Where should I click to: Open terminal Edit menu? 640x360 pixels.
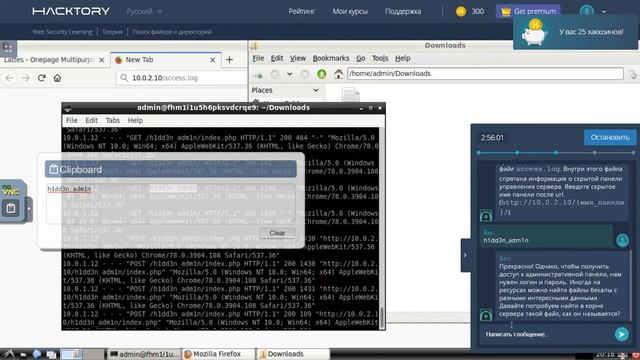pos(91,120)
